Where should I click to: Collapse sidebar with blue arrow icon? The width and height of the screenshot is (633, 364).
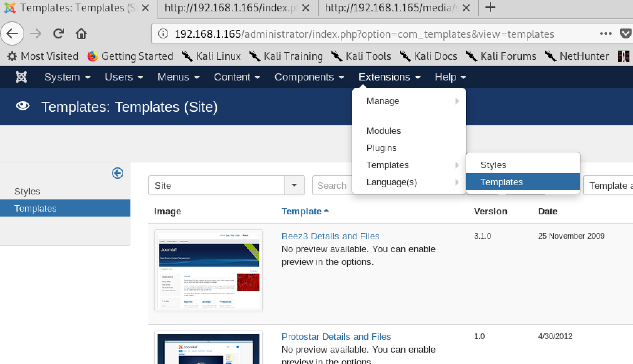tap(118, 173)
